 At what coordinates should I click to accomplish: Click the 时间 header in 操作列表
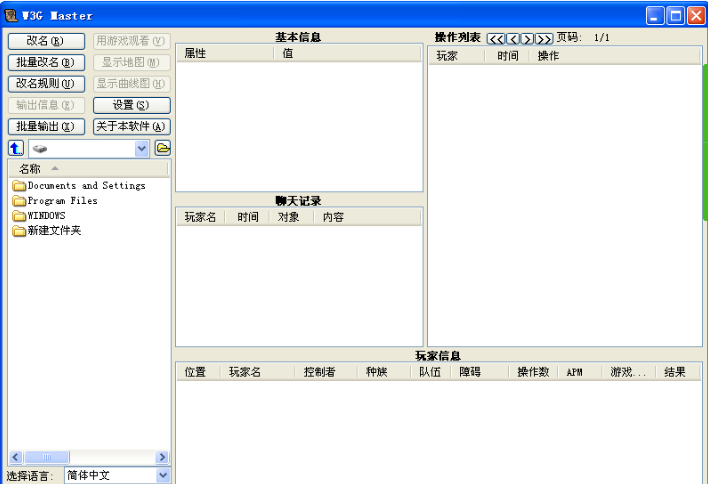point(507,56)
